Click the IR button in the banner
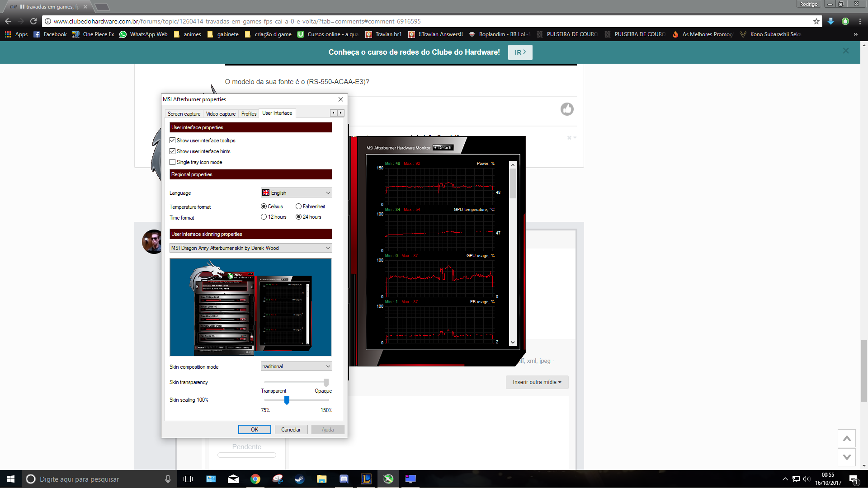This screenshot has height=488, width=868. (520, 52)
